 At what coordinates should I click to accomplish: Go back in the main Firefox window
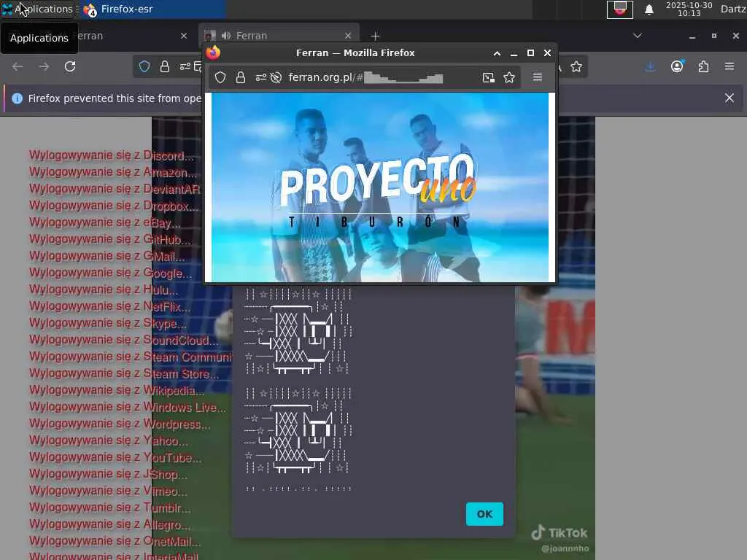coord(18,66)
